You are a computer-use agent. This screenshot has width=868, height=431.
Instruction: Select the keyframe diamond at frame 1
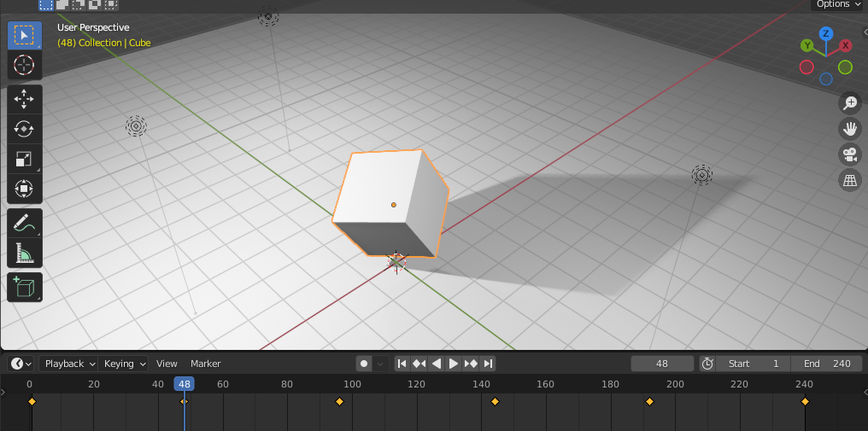pos(32,401)
